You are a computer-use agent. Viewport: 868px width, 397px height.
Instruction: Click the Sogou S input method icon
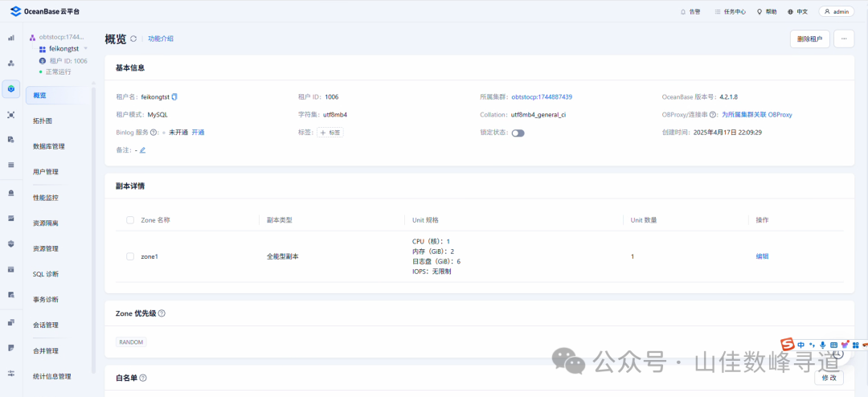[787, 344]
